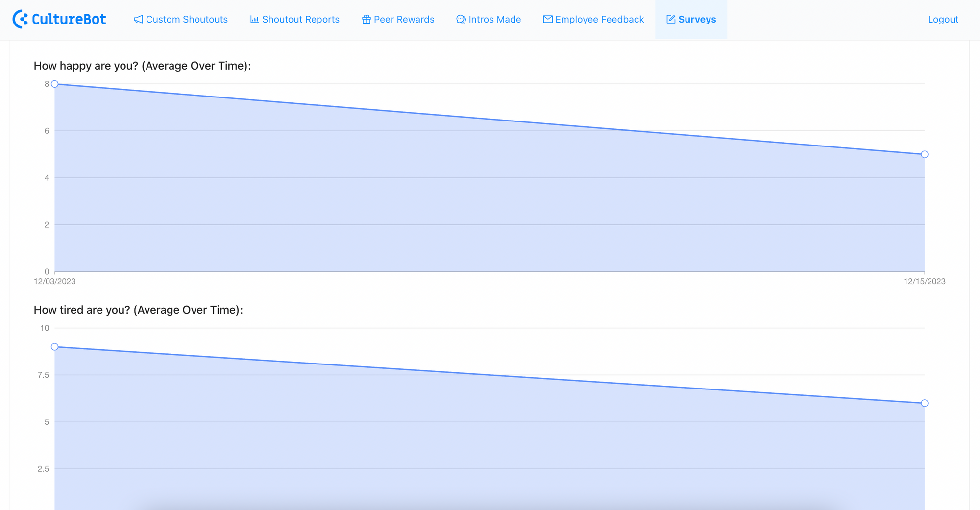
Task: Click the chat bubble icon beside Intros Made
Action: [461, 19]
